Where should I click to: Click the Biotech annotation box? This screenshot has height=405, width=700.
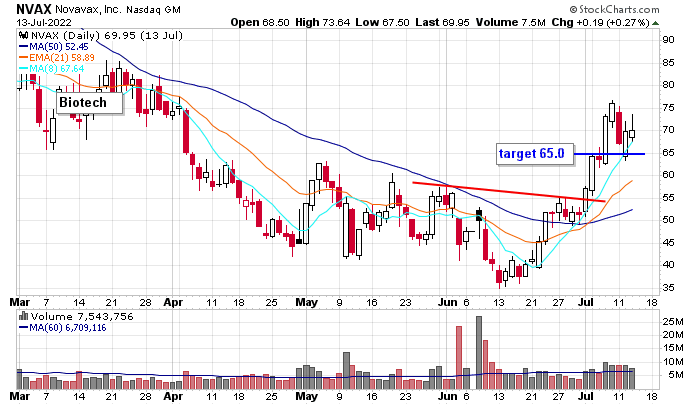(x=89, y=103)
